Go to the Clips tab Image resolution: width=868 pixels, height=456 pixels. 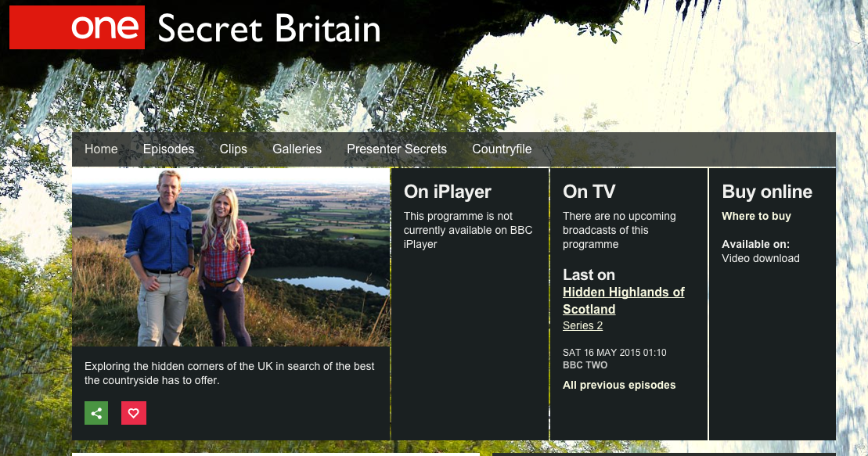point(233,149)
